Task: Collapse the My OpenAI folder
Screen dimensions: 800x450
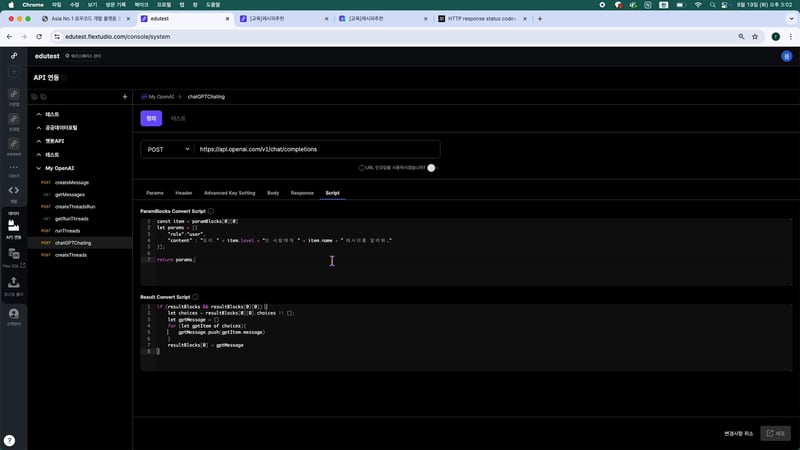Action: 38,168
